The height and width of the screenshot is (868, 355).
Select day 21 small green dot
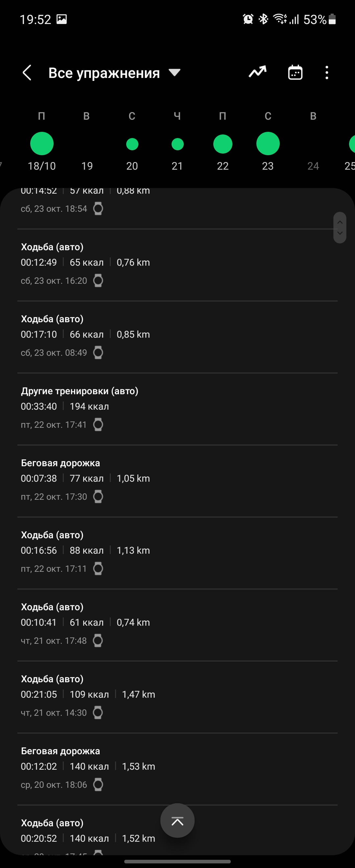click(x=177, y=144)
